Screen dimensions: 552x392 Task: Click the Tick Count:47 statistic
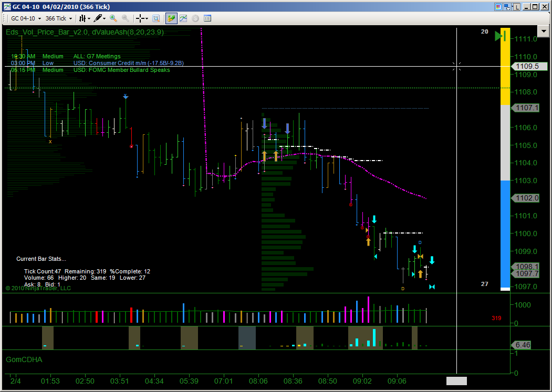[x=42, y=272]
